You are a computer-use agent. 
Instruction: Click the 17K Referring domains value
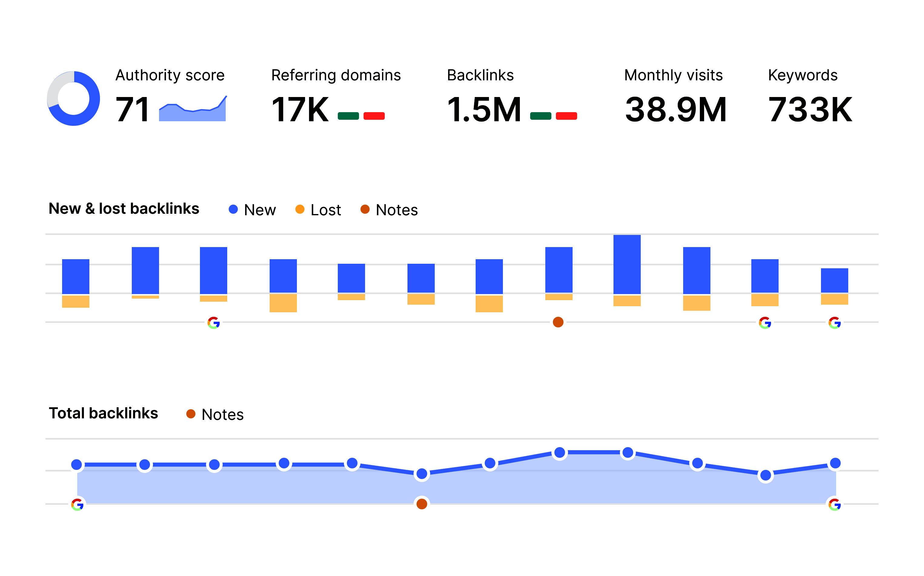[x=300, y=110]
